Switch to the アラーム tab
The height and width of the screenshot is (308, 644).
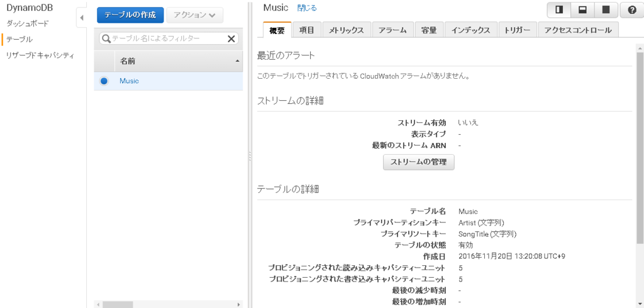(x=393, y=30)
